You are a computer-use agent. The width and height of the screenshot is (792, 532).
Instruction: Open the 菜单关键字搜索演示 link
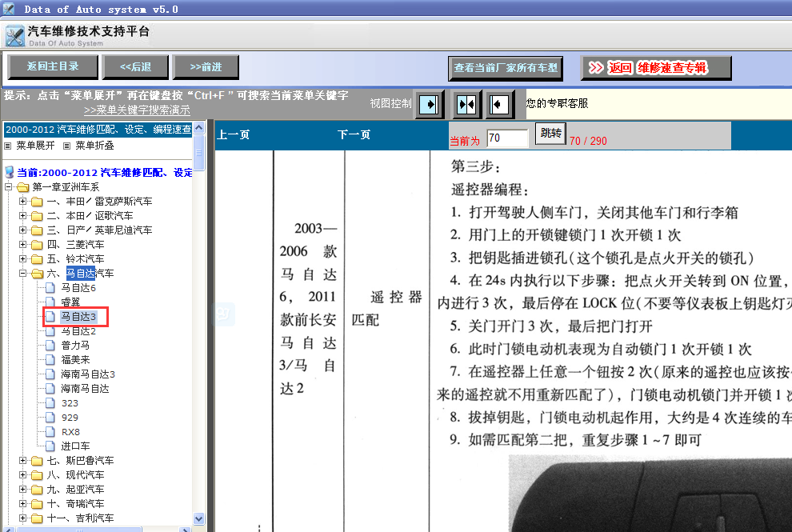pyautogui.click(x=137, y=110)
